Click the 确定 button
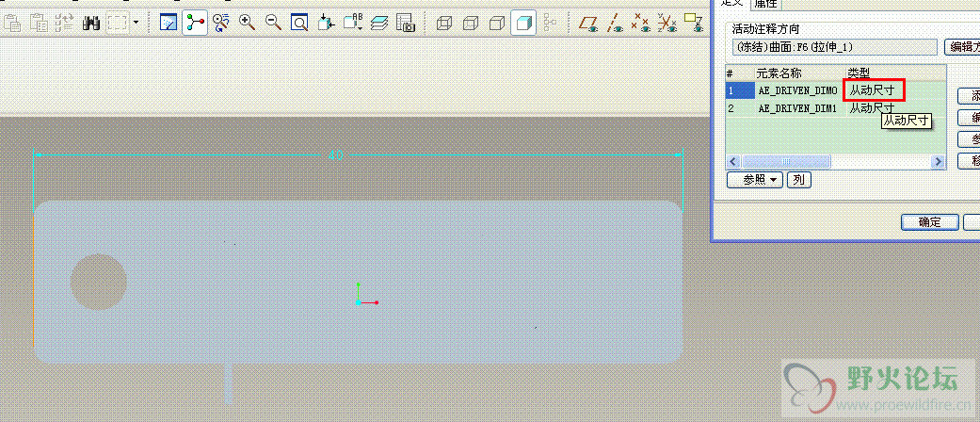Viewport: 980px width, 422px height. (x=929, y=222)
